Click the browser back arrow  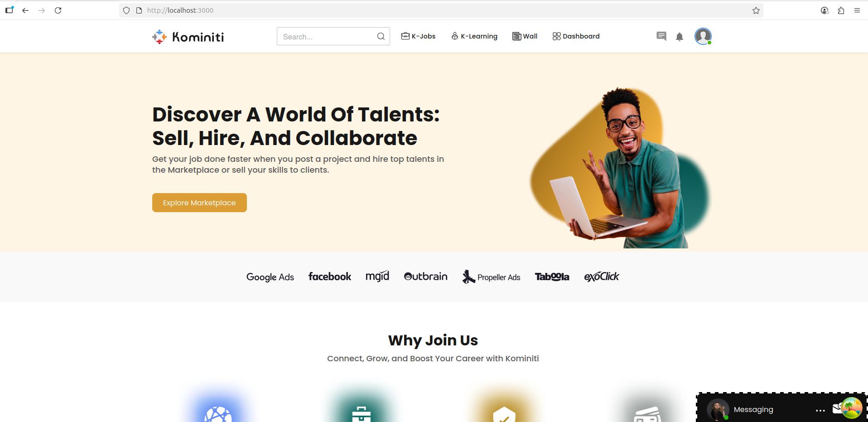point(25,10)
